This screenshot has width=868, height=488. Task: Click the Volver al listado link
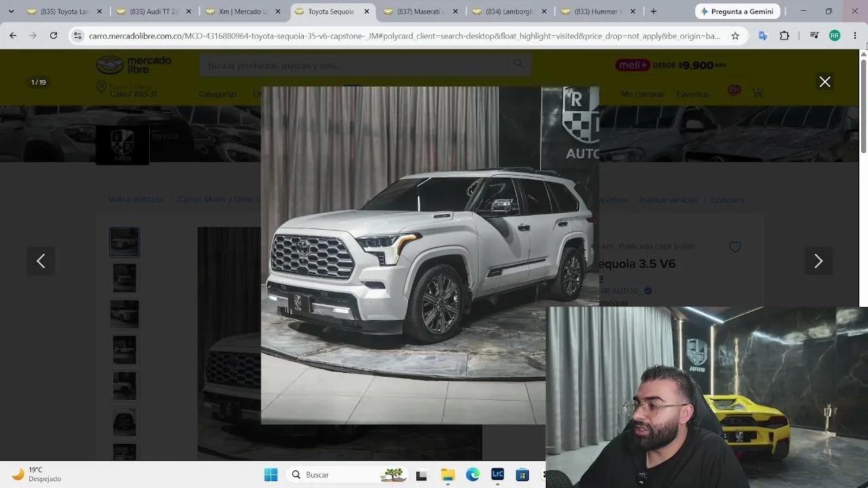tap(136, 200)
